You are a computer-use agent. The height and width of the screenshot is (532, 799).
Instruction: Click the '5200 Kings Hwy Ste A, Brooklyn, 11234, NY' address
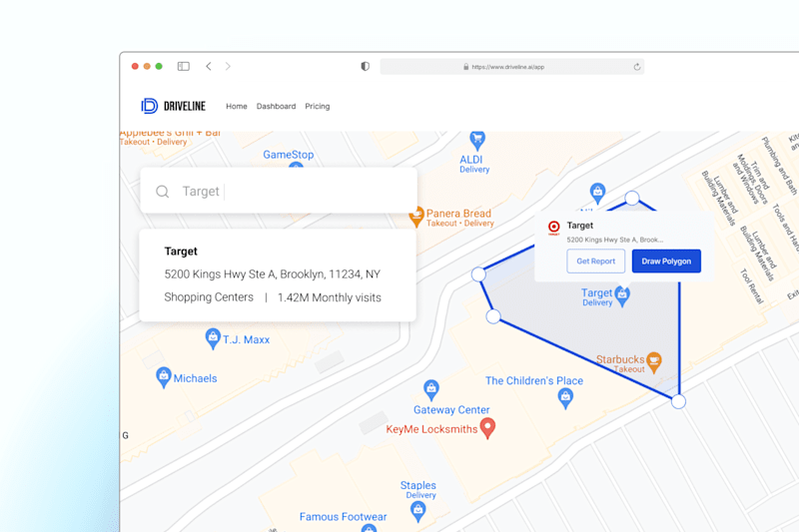pyautogui.click(x=272, y=274)
